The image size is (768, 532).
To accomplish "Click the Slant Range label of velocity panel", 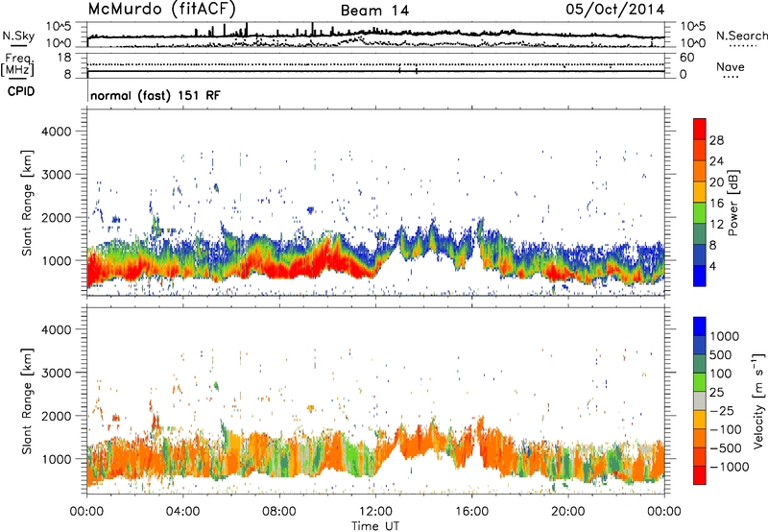I will [x=27, y=400].
